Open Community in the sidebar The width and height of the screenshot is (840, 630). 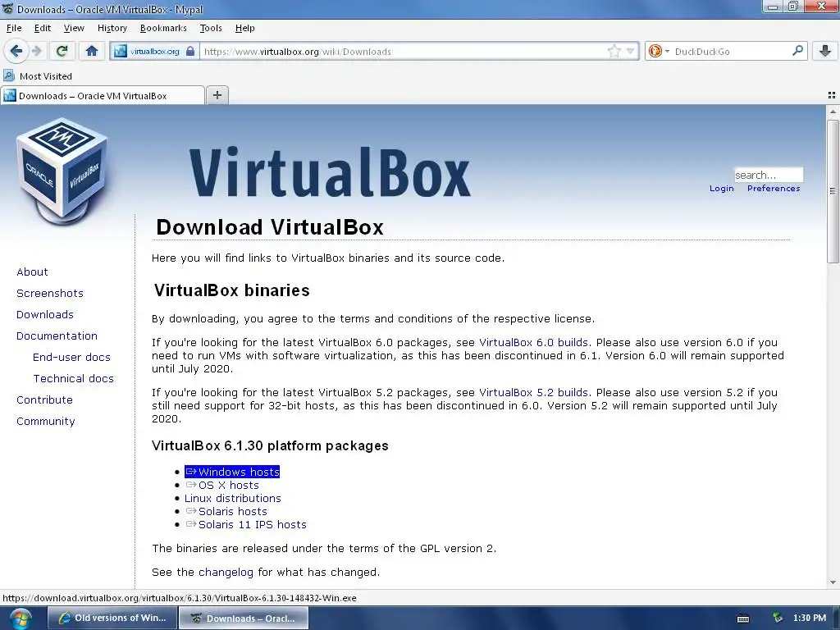coord(46,422)
